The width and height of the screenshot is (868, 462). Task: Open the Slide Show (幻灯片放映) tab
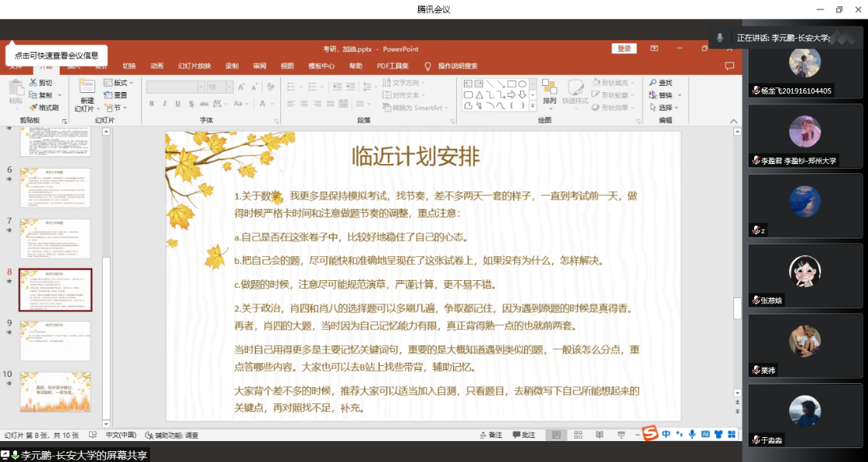pos(194,66)
